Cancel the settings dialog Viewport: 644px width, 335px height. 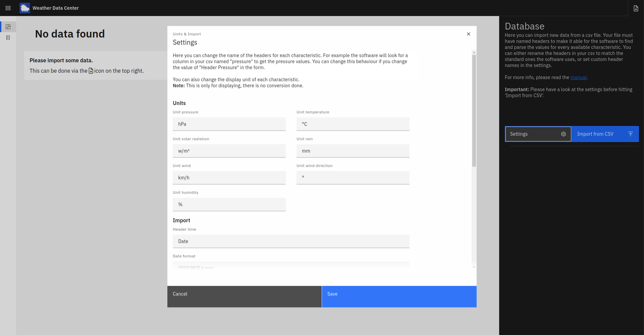tap(245, 296)
